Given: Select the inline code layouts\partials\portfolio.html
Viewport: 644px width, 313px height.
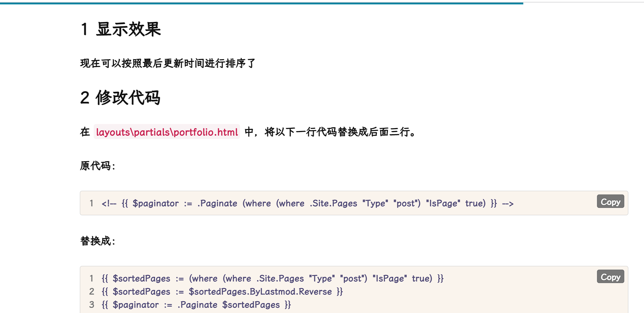Looking at the screenshot, I should point(167,132).
